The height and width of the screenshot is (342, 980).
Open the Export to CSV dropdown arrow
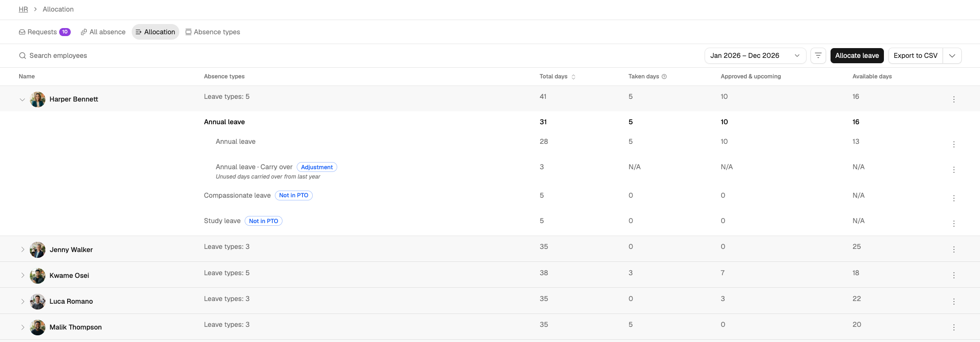952,56
